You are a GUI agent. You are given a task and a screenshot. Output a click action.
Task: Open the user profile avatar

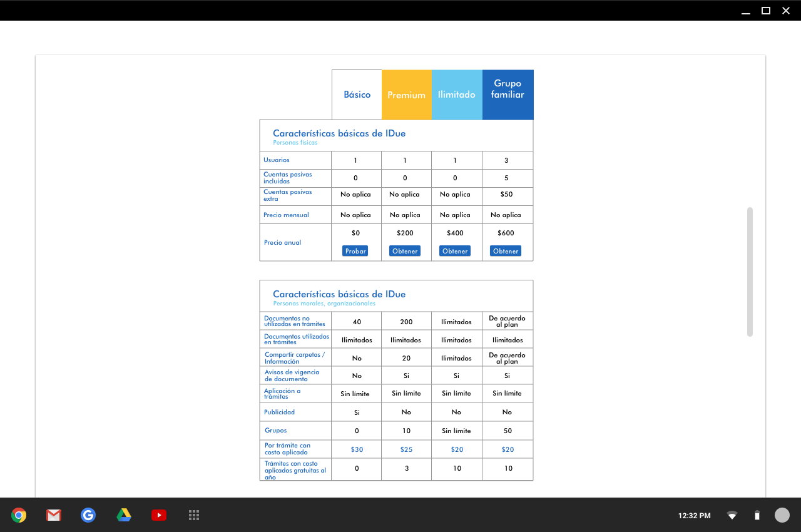782,515
